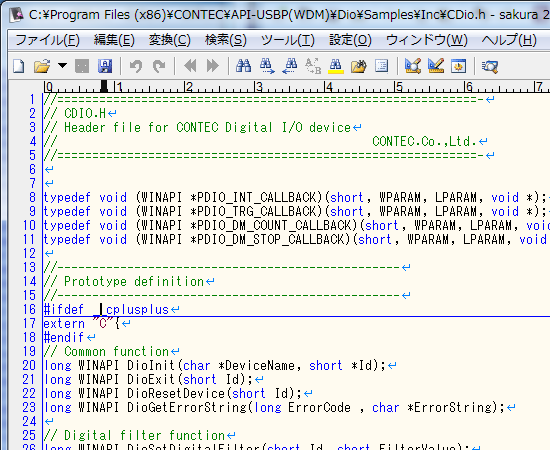
Task: Open the ファイル(F) menu
Action: [x=48, y=40]
